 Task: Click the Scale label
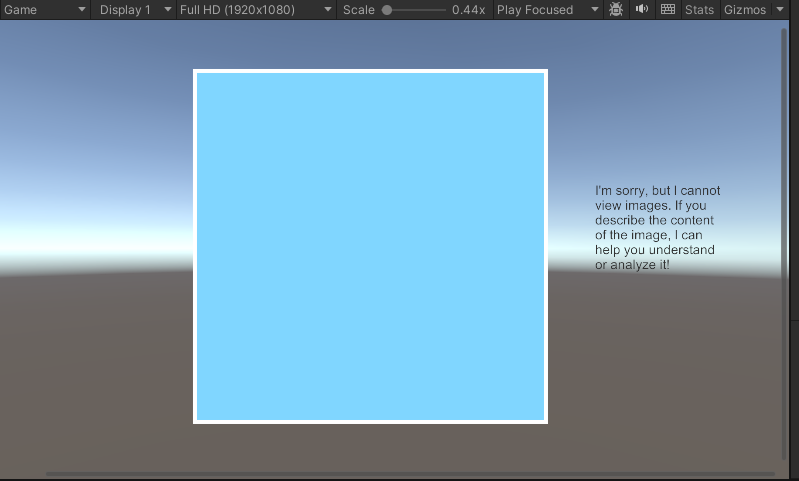coord(358,10)
